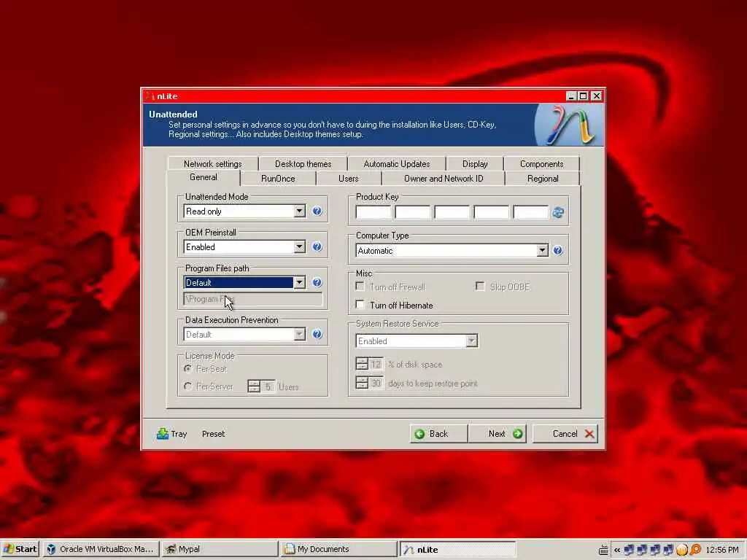Image resolution: width=747 pixels, height=560 pixels.
Task: Click the nLite title bar icon
Action: point(150,96)
